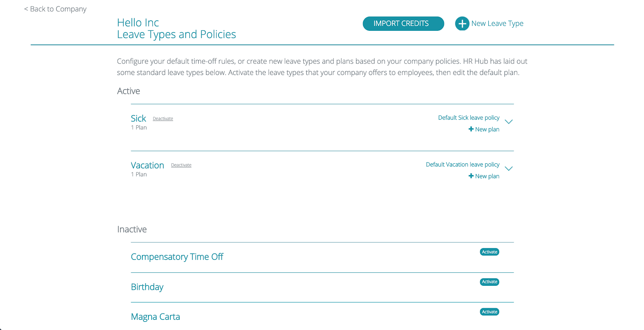Deactivate the Vacation leave type

tap(181, 165)
